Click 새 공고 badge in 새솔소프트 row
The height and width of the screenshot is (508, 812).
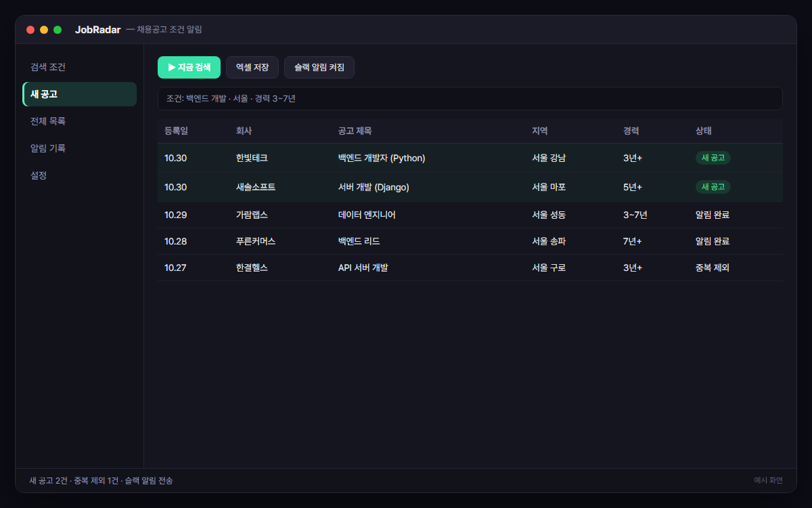[x=713, y=187]
